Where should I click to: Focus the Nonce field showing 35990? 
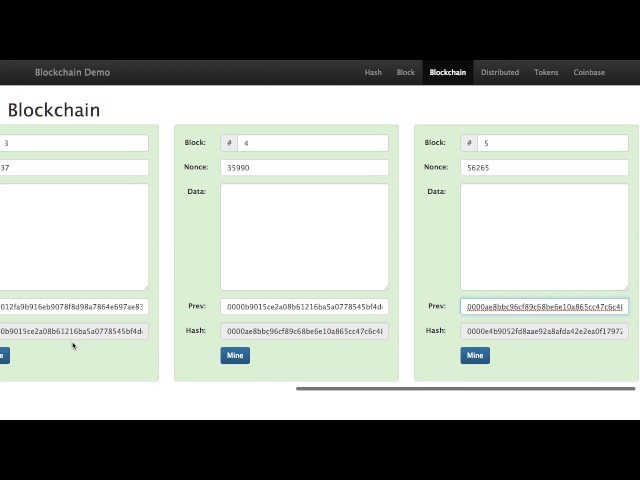point(304,168)
